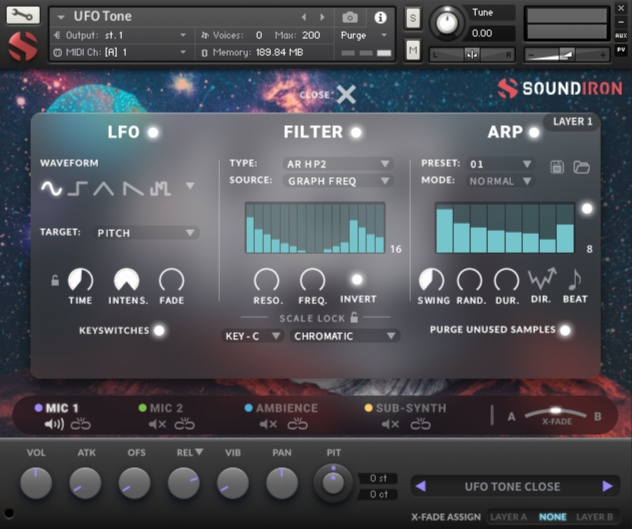Assign X-Fade to LAYER A
632x529 pixels.
point(508,517)
